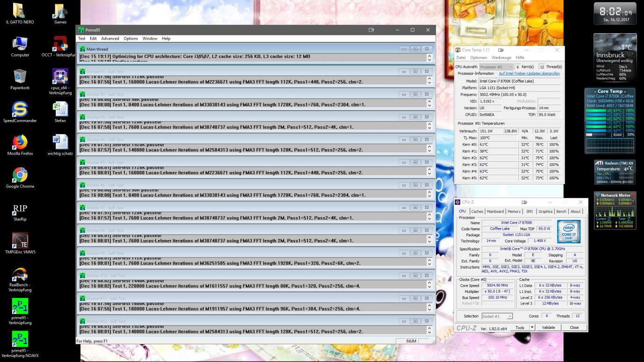Click the Tools button in CPU-Z
The width and height of the screenshot is (644, 362).
[520, 327]
